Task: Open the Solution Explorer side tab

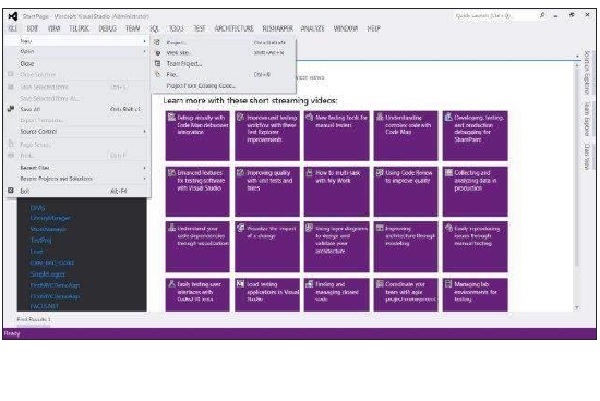Action: (x=587, y=72)
